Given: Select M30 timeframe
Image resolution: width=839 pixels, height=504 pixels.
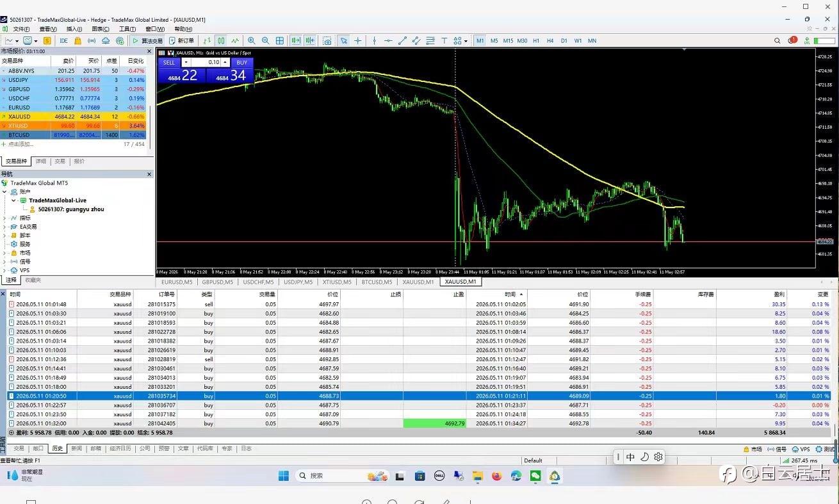Looking at the screenshot, I should [522, 40].
